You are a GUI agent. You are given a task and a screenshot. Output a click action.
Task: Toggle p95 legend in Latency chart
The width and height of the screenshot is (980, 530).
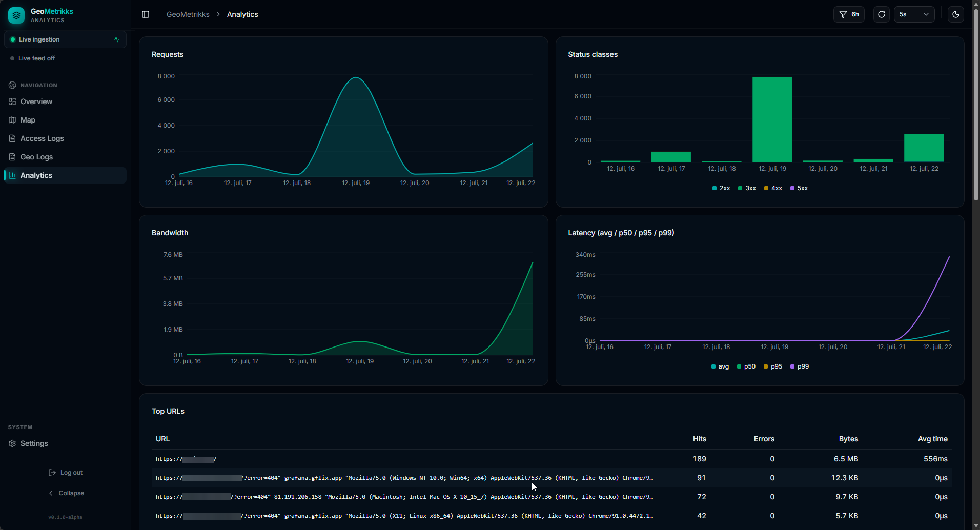[773, 366]
